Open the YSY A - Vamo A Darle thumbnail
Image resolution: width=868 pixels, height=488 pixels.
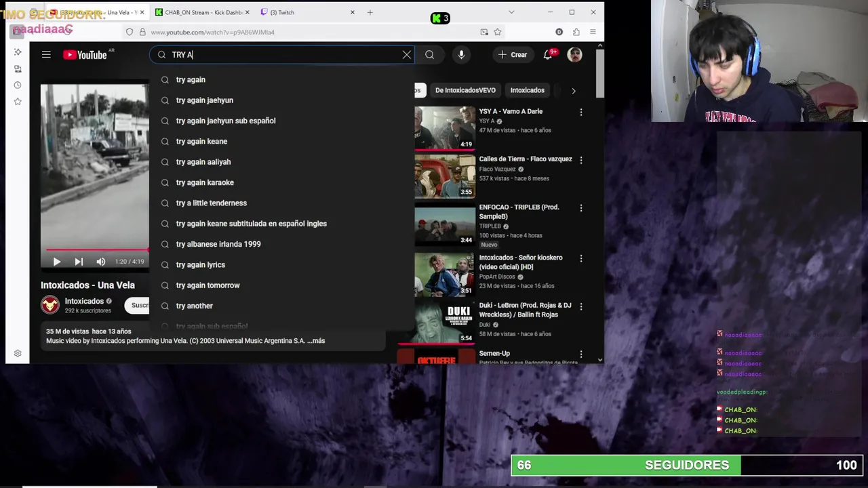coord(445,128)
